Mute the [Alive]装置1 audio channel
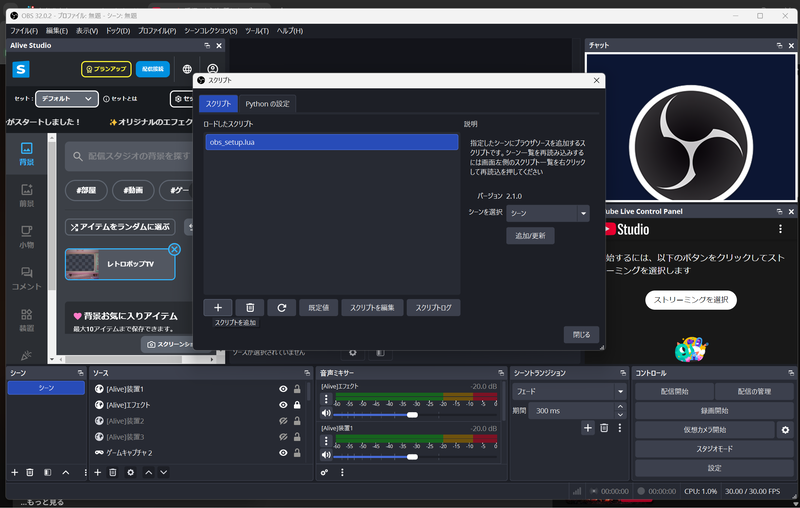 [326, 455]
